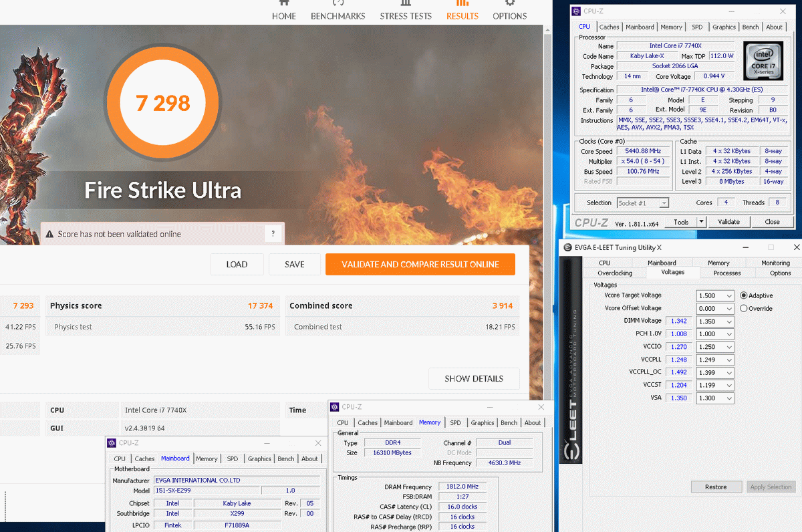Open STRESS TESTS in the 3DMark navigation

pyautogui.click(x=406, y=11)
